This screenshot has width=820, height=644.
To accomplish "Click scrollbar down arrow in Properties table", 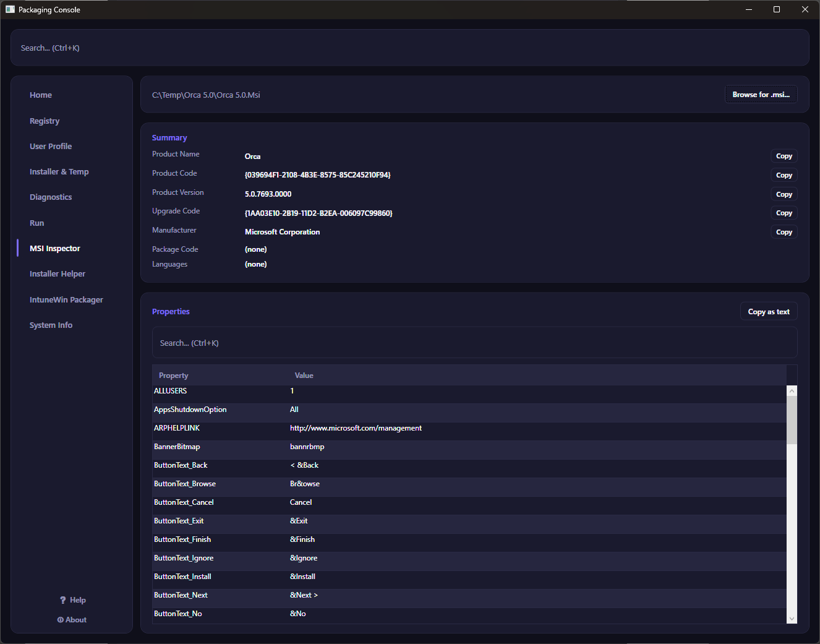I will point(792,619).
